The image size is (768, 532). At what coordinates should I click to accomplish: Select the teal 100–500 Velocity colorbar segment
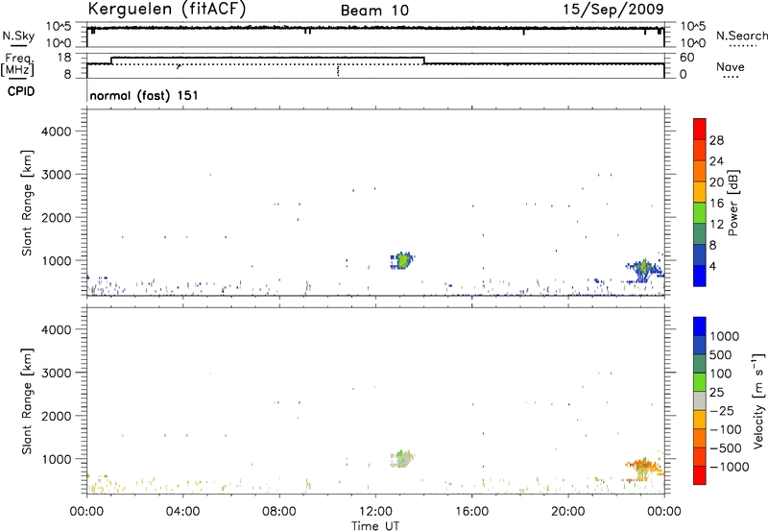700,364
